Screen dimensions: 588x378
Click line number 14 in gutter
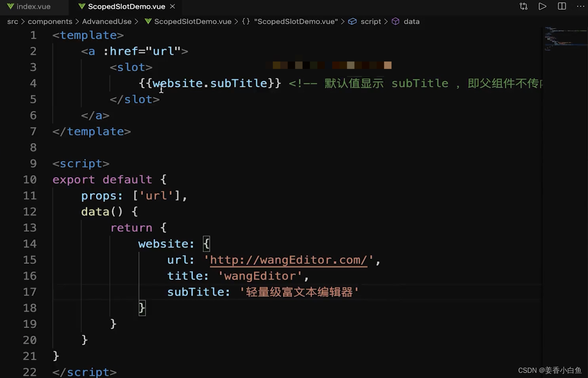(x=30, y=244)
